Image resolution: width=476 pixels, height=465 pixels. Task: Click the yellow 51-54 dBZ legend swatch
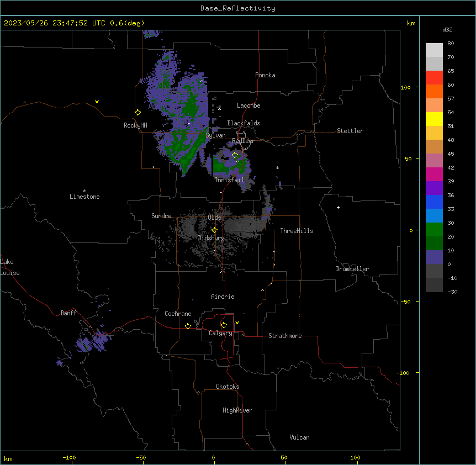(x=434, y=119)
